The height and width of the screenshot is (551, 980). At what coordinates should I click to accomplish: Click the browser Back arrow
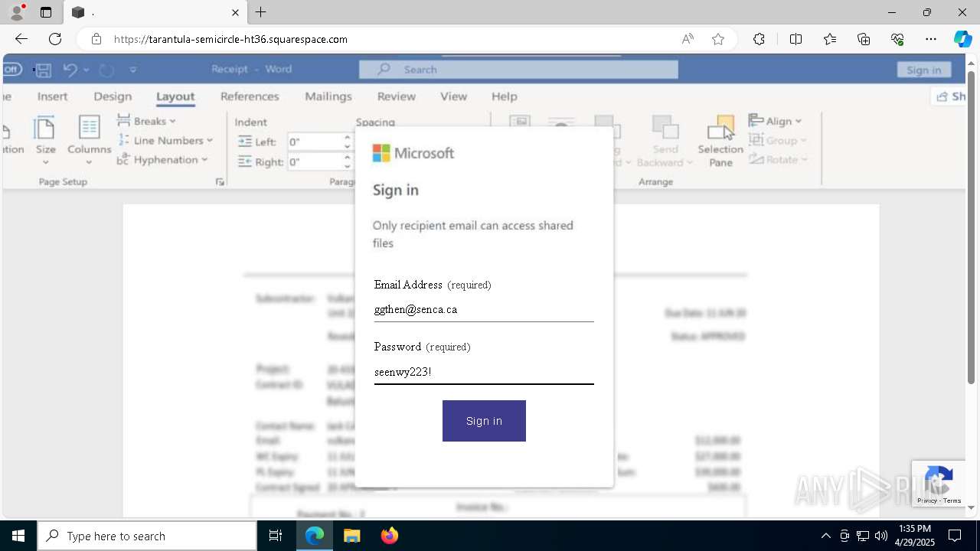[x=21, y=39]
